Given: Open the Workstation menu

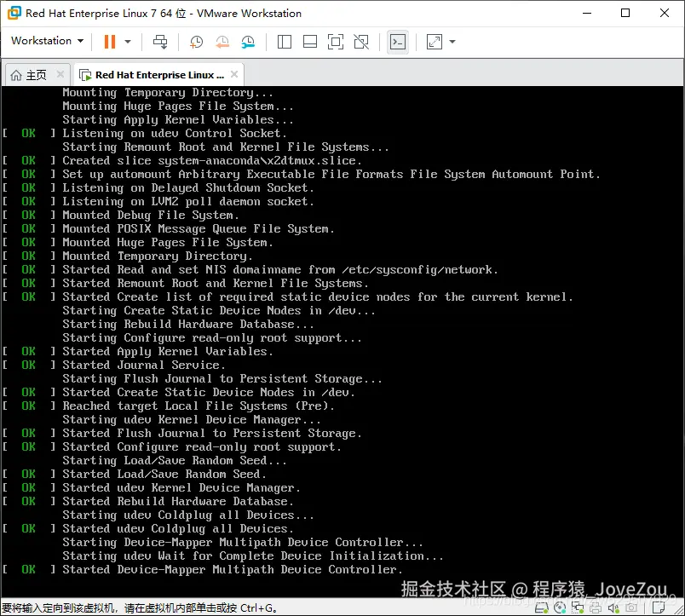Looking at the screenshot, I should 47,41.
